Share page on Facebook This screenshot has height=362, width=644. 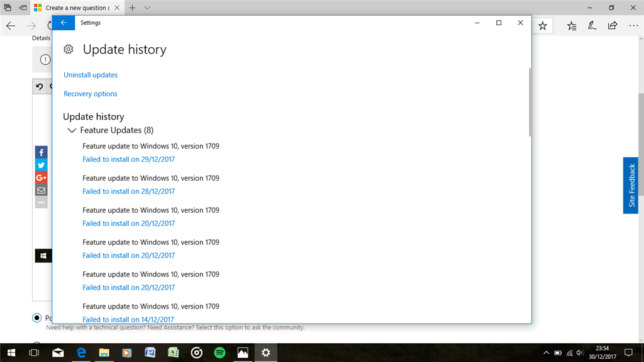click(x=41, y=152)
